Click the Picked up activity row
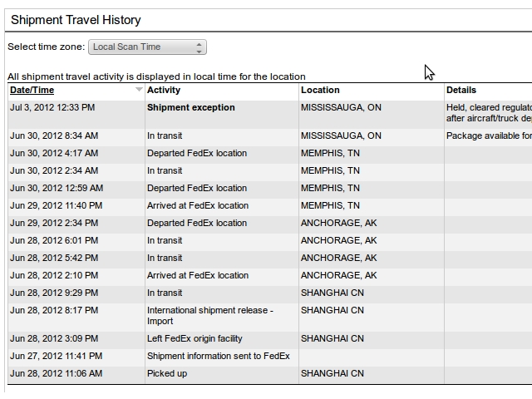 coord(269,373)
